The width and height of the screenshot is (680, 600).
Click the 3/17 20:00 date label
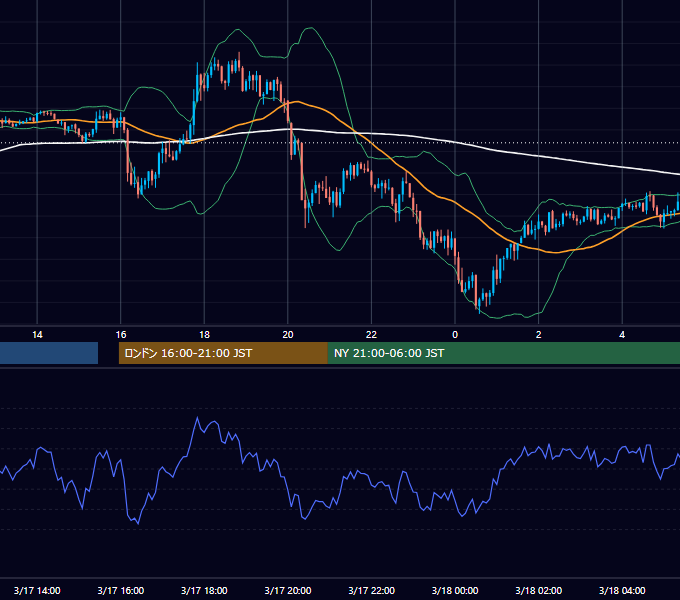288,590
